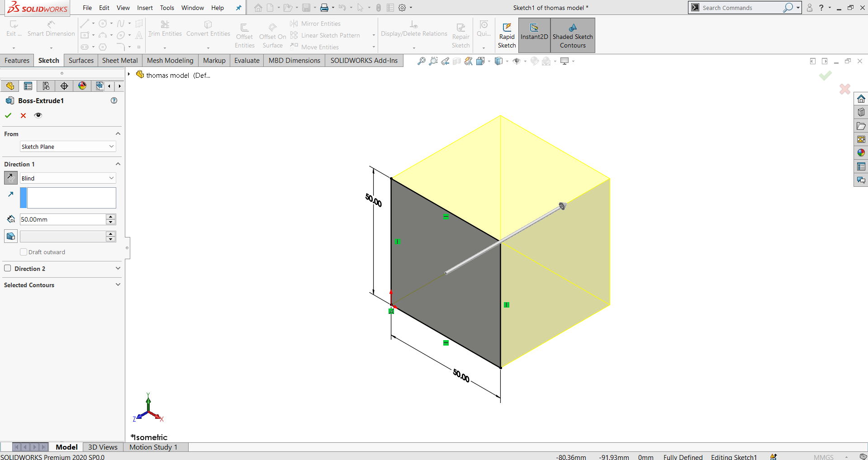Open View Settings monitor icon
Viewport: 868px width, 460px height.
click(564, 61)
